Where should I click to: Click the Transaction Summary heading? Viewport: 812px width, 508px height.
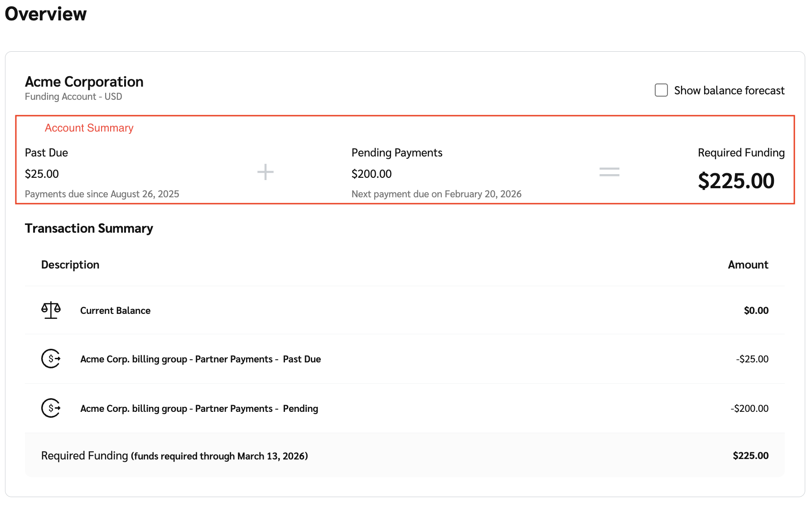click(x=89, y=229)
